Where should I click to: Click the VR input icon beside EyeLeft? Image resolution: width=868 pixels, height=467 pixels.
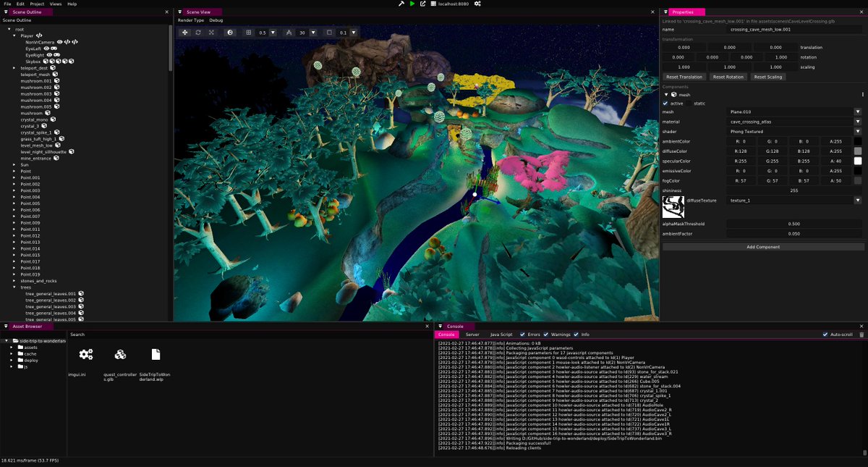click(x=54, y=49)
